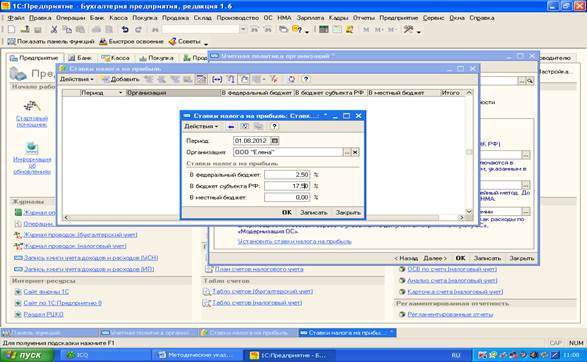Open Действия dropdown in rate dialog
Viewport: 587px width, 362px height.
coord(201,127)
